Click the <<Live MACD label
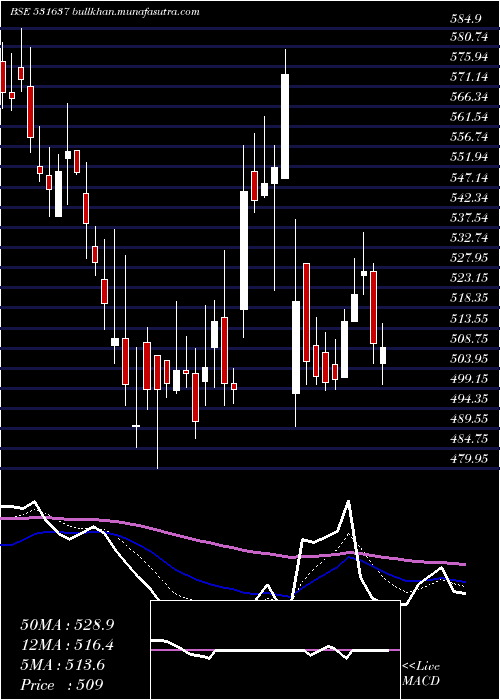Viewport: 500px width, 700px height. [421, 674]
